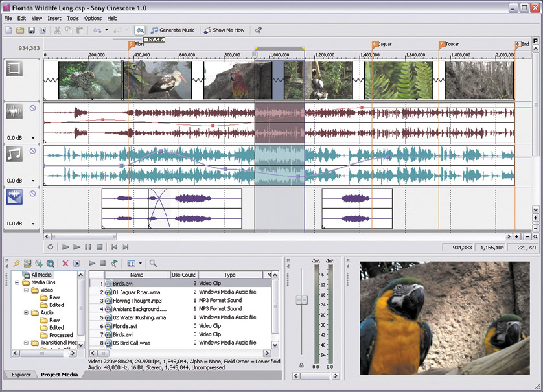Click the Open project folder icon
The height and width of the screenshot is (392, 543).
tap(20, 30)
